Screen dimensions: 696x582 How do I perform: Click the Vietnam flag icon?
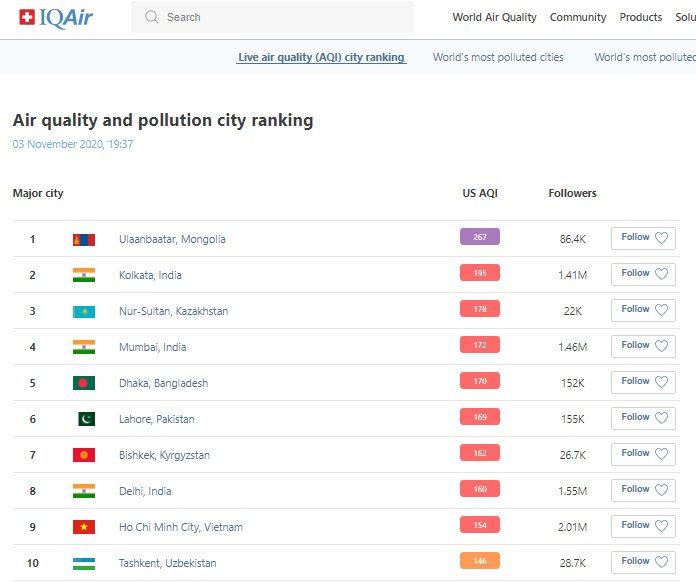tap(84, 527)
